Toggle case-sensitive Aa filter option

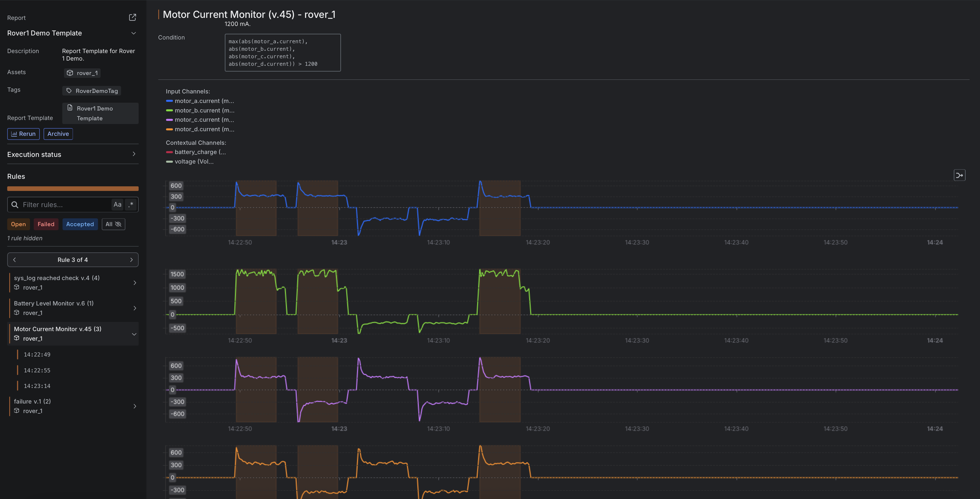(118, 205)
